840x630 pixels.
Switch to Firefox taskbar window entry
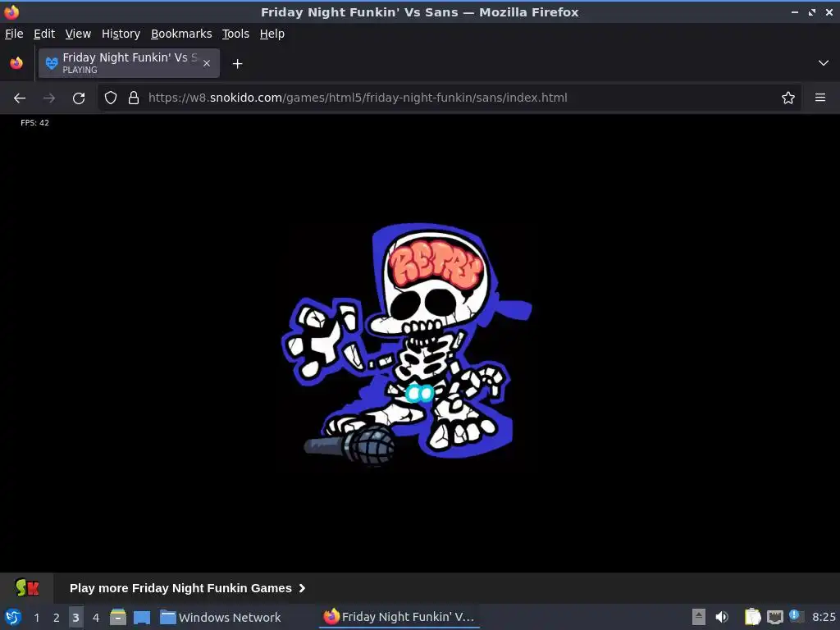pyautogui.click(x=399, y=617)
